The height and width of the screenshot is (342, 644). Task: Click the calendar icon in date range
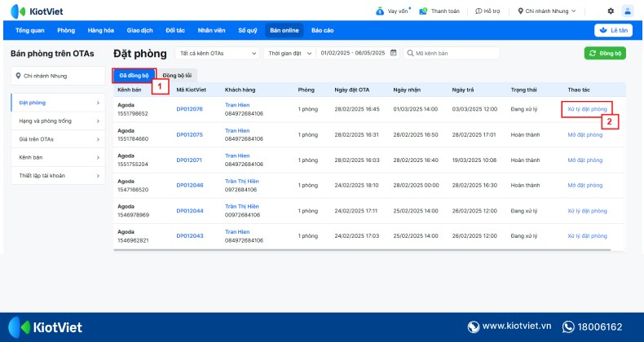click(x=394, y=53)
